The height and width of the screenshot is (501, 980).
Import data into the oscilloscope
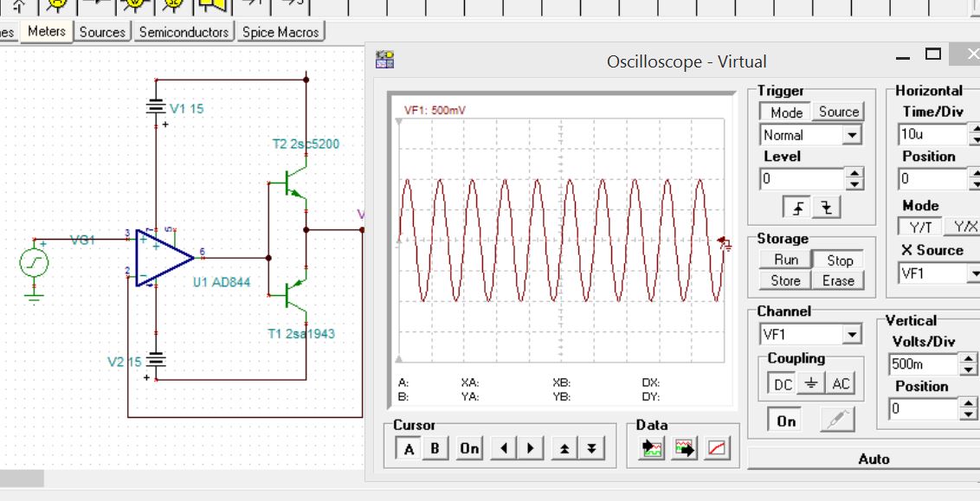(x=652, y=448)
